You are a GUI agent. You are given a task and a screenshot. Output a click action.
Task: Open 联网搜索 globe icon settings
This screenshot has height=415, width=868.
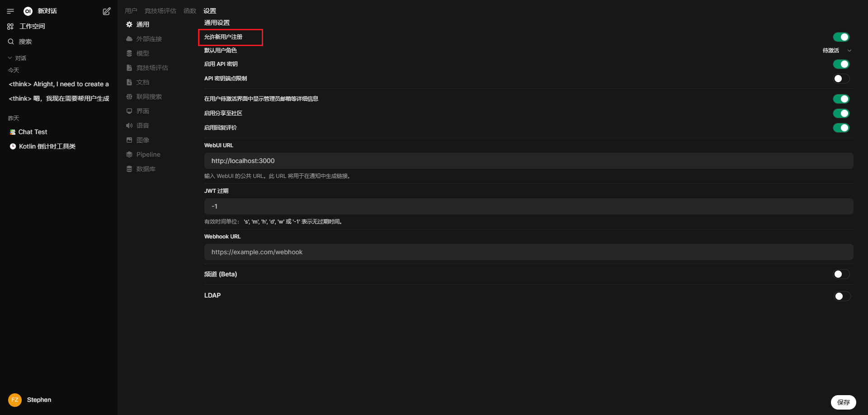(x=129, y=97)
